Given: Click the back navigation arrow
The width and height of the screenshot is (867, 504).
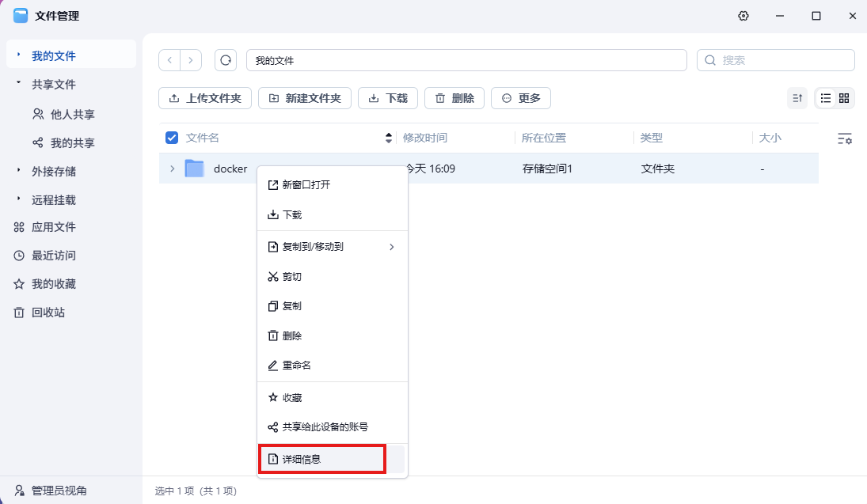Looking at the screenshot, I should (169, 60).
